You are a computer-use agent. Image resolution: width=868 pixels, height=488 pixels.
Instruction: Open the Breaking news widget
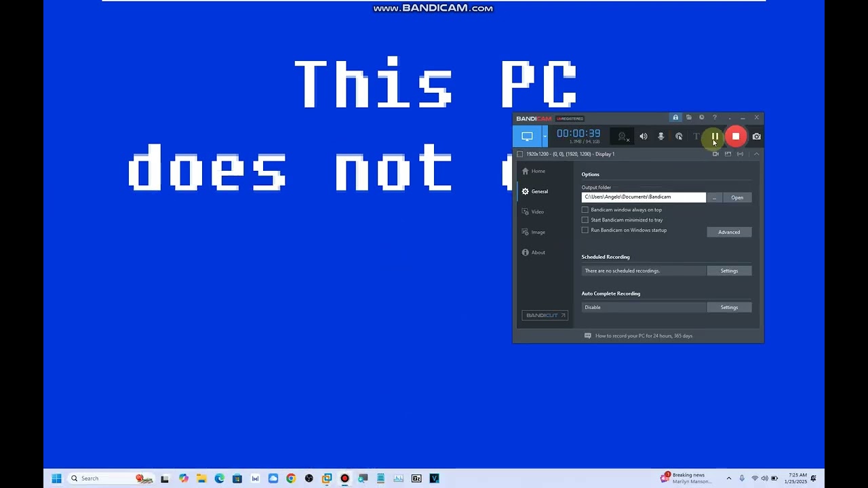point(686,479)
